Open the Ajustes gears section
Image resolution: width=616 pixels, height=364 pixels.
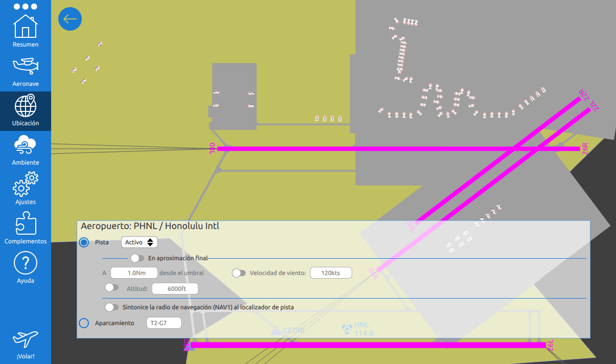(x=26, y=190)
